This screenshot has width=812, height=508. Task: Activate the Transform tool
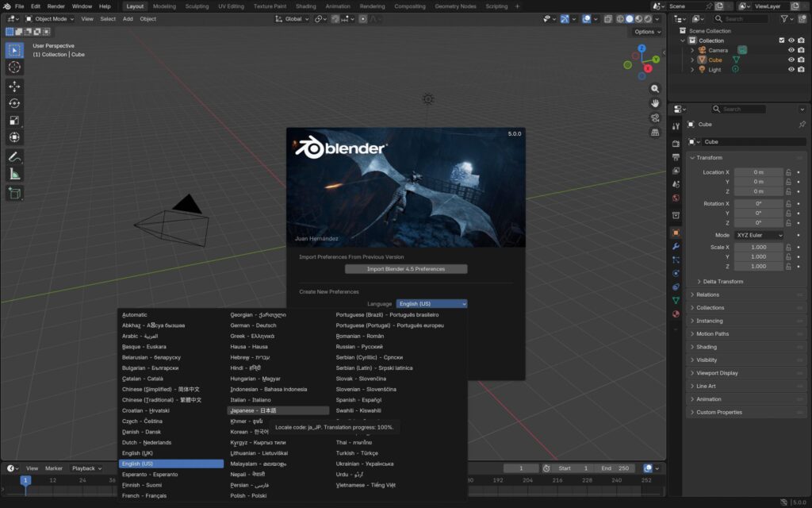[14, 137]
